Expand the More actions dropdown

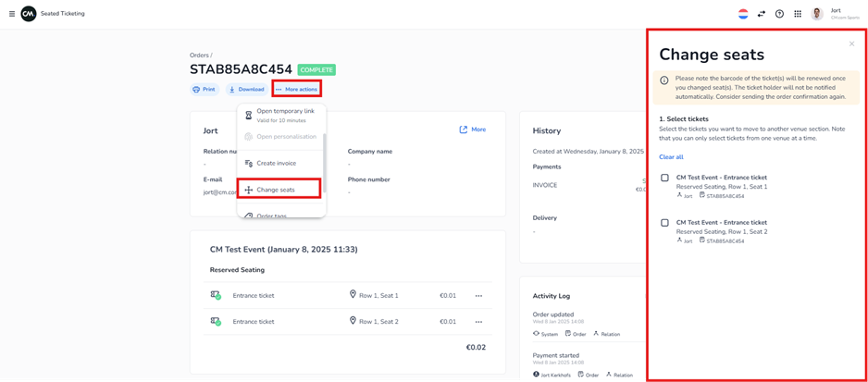[296, 89]
